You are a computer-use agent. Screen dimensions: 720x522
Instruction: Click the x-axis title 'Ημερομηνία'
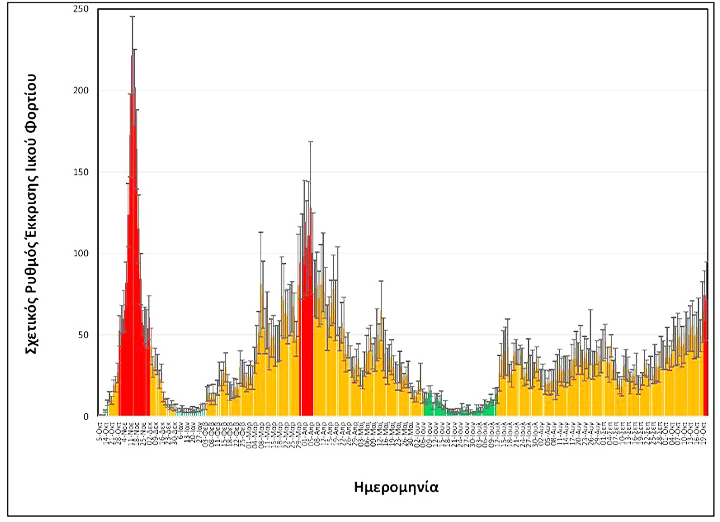tap(395, 488)
